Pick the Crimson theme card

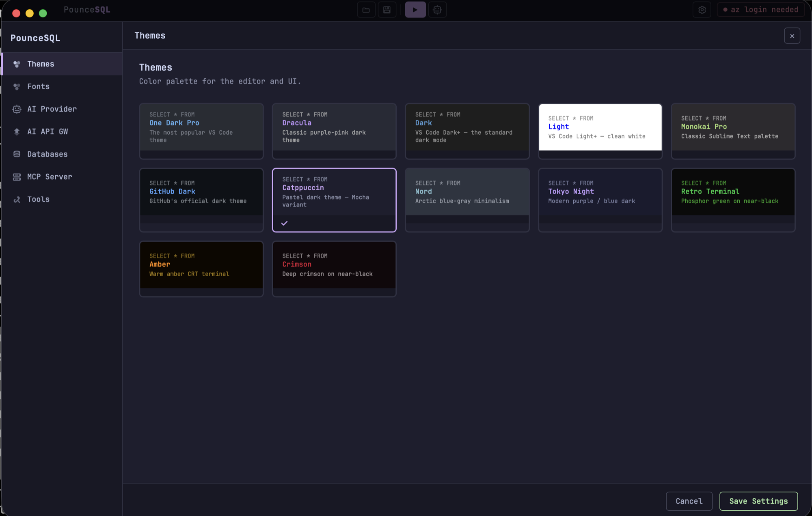(334, 269)
